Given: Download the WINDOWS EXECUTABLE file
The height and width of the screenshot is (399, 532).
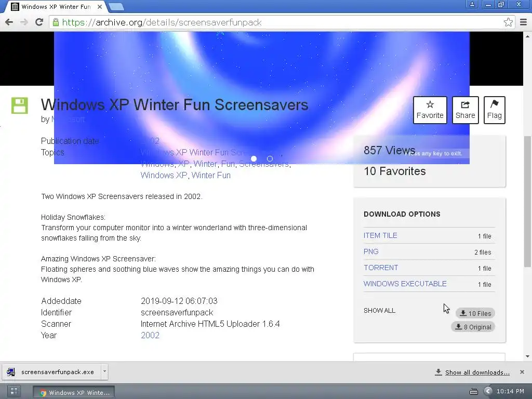Looking at the screenshot, I should 405,284.
